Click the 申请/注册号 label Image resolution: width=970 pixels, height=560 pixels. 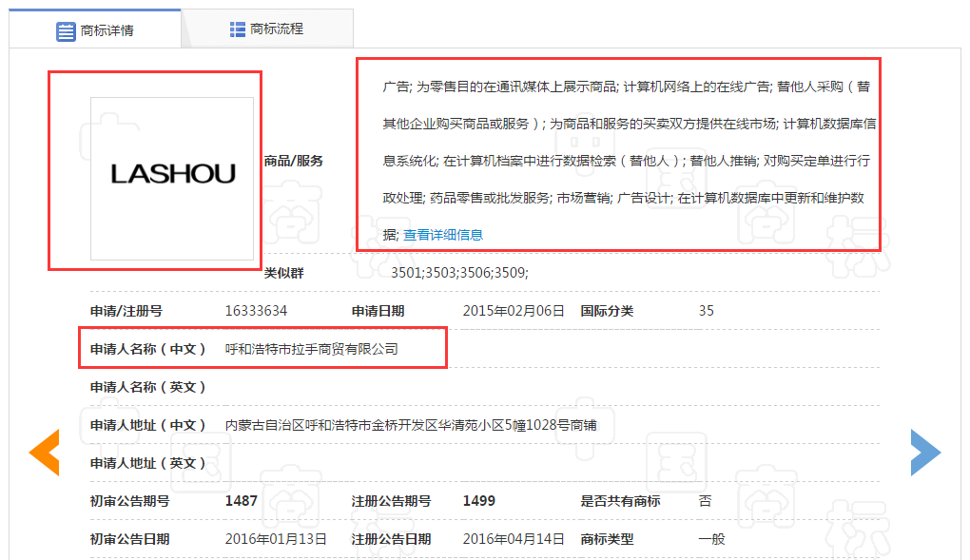pyautogui.click(x=126, y=311)
